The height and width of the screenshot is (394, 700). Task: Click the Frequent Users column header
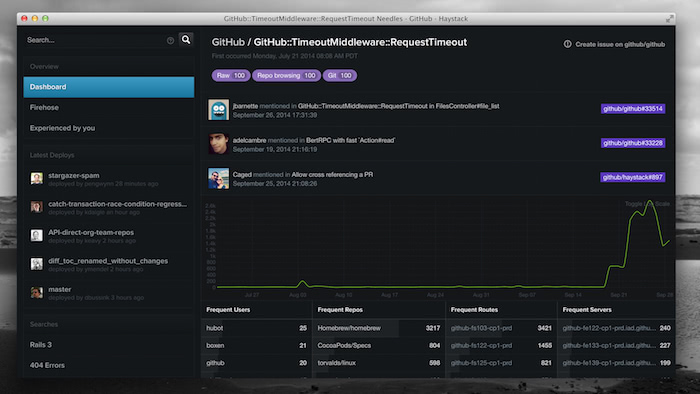(228, 310)
